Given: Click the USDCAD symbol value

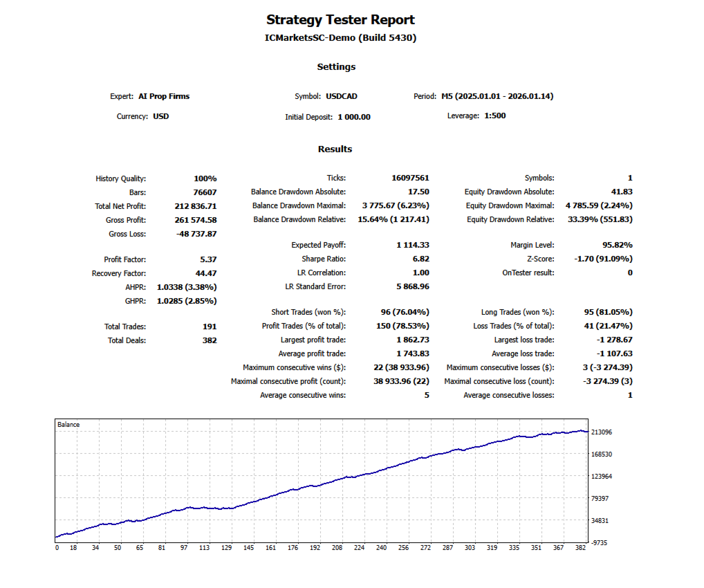Looking at the screenshot, I should point(342,95).
